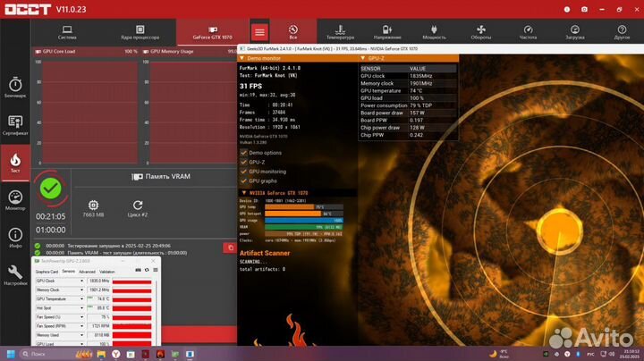Click the copy log button in OCCT

click(230, 248)
